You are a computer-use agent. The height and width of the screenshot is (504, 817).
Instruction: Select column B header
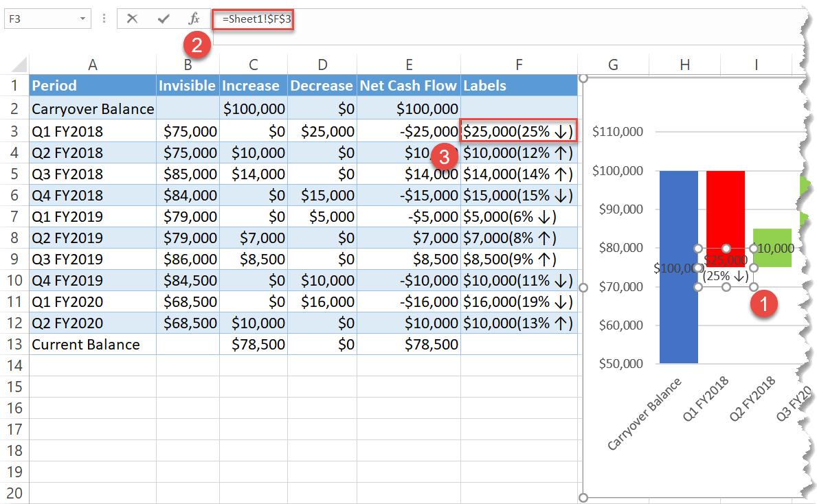[x=188, y=65]
